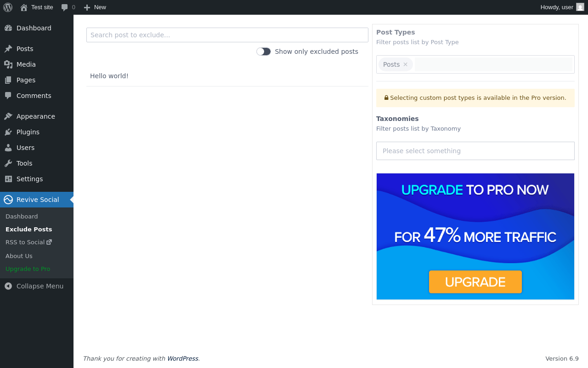The height and width of the screenshot is (368, 588).
Task: Click the Pages icon in sidebar
Action: coord(8,80)
